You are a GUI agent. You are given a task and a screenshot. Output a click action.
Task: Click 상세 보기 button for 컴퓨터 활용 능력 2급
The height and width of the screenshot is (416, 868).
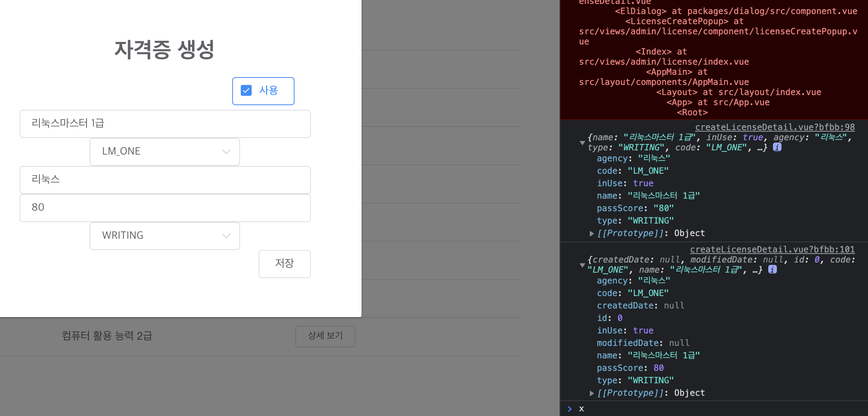click(325, 336)
